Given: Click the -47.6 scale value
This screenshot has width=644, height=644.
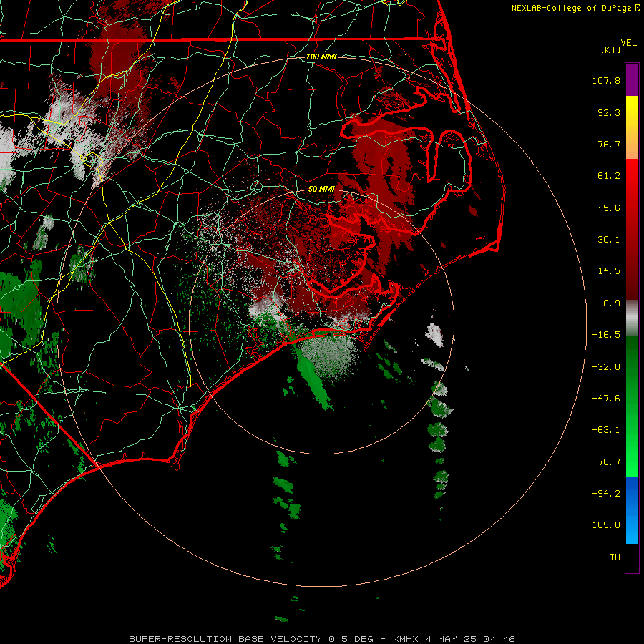Looking at the screenshot, I should (x=606, y=399).
